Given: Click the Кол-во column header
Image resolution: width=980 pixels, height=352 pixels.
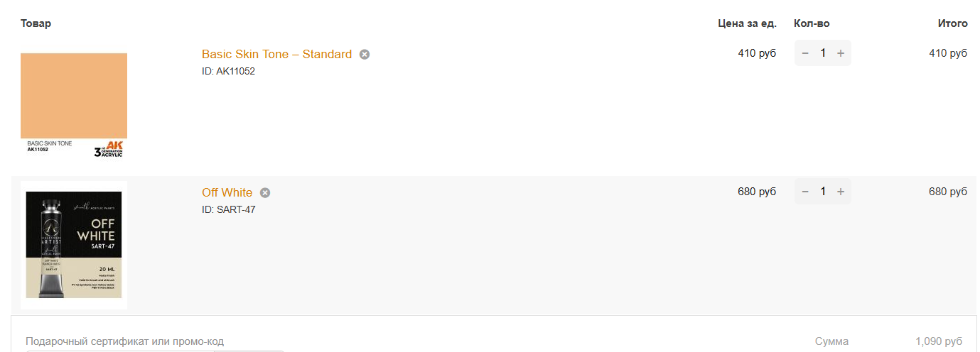Looking at the screenshot, I should coord(812,23).
